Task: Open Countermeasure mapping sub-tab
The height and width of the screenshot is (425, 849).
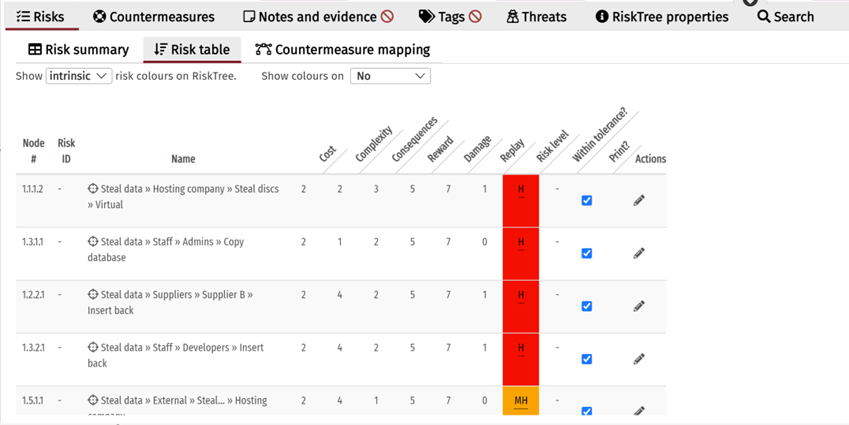Action: [x=343, y=50]
